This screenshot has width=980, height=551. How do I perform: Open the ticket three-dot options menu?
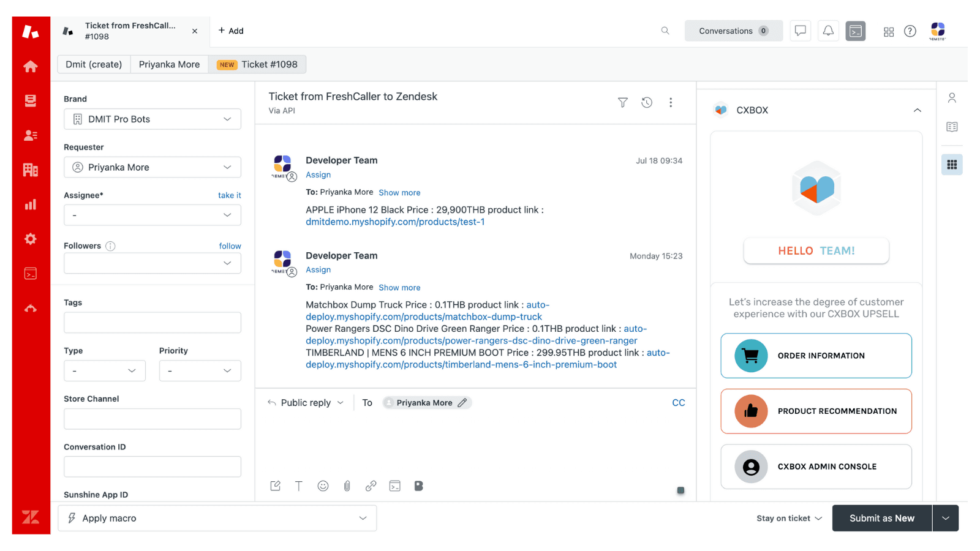(x=671, y=102)
